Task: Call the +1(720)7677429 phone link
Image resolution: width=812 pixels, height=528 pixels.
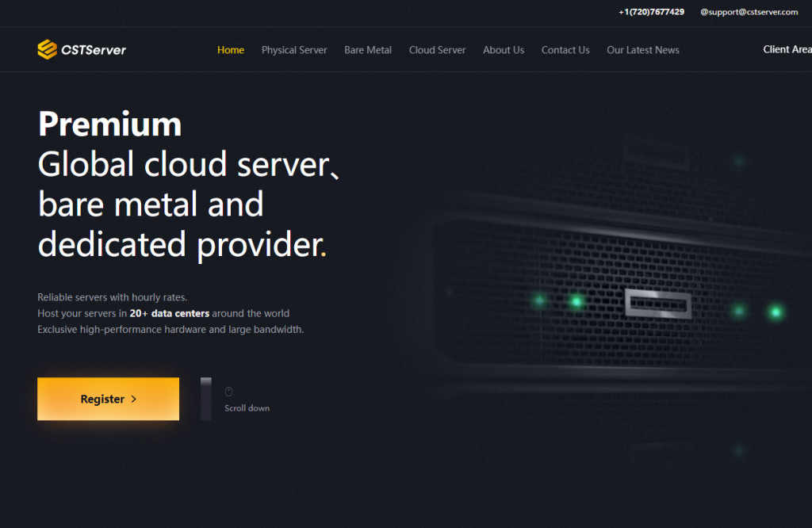Action: pos(651,12)
